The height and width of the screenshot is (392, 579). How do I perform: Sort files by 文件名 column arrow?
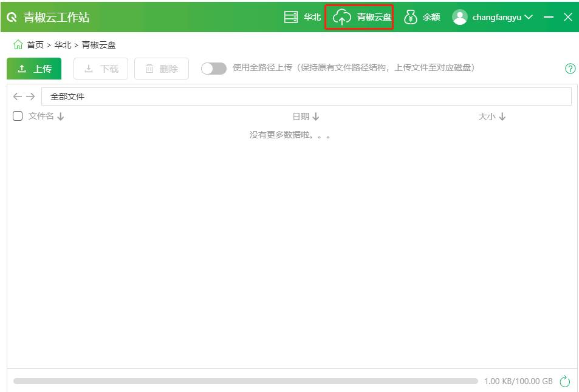click(x=61, y=117)
